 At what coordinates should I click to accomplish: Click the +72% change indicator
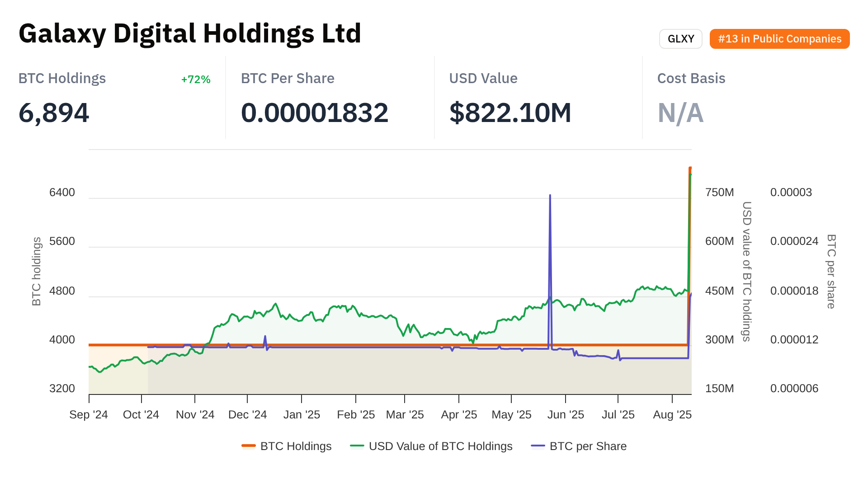pos(196,80)
